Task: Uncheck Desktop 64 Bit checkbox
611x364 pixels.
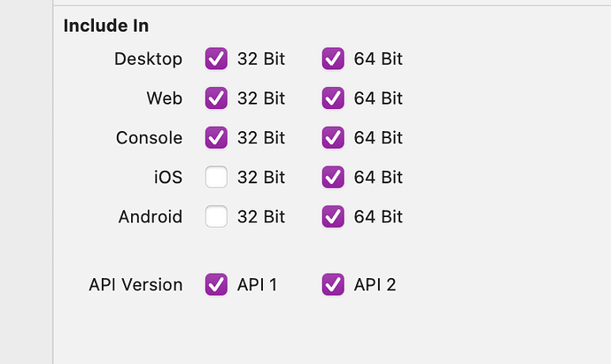Action: 333,59
